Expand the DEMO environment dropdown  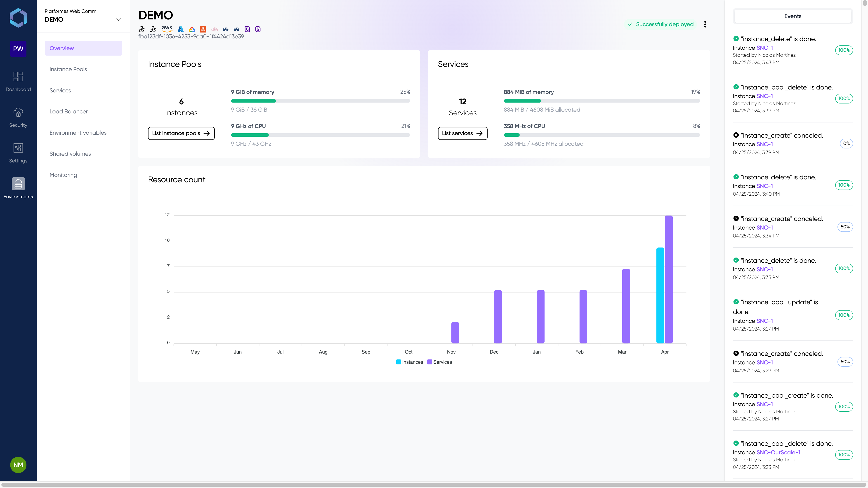point(119,19)
